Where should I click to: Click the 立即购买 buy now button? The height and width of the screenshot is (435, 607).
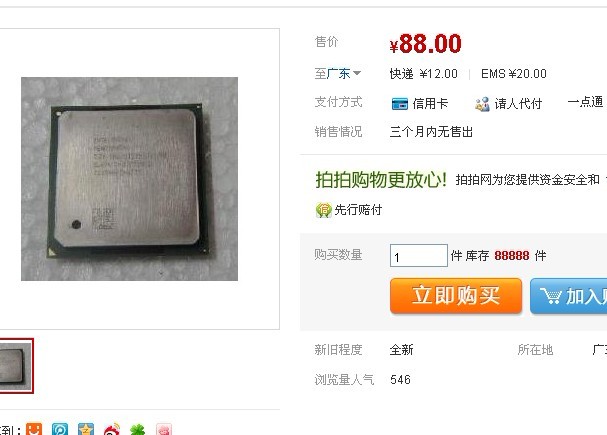(456, 296)
